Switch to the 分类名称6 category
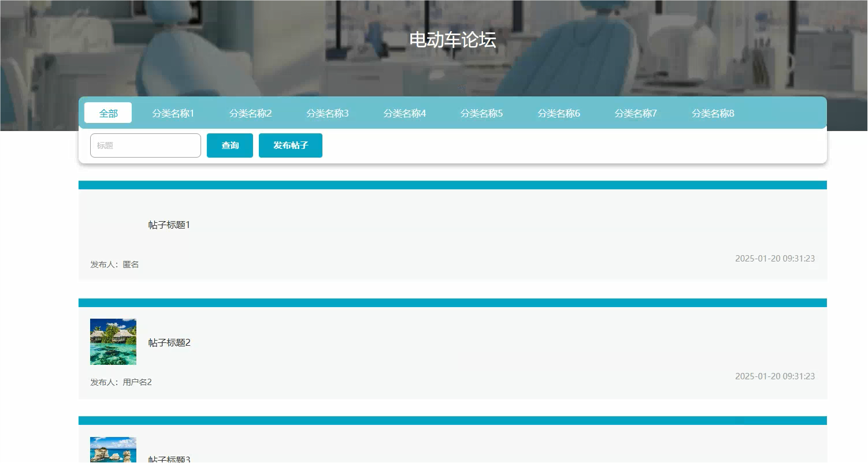 tap(559, 113)
